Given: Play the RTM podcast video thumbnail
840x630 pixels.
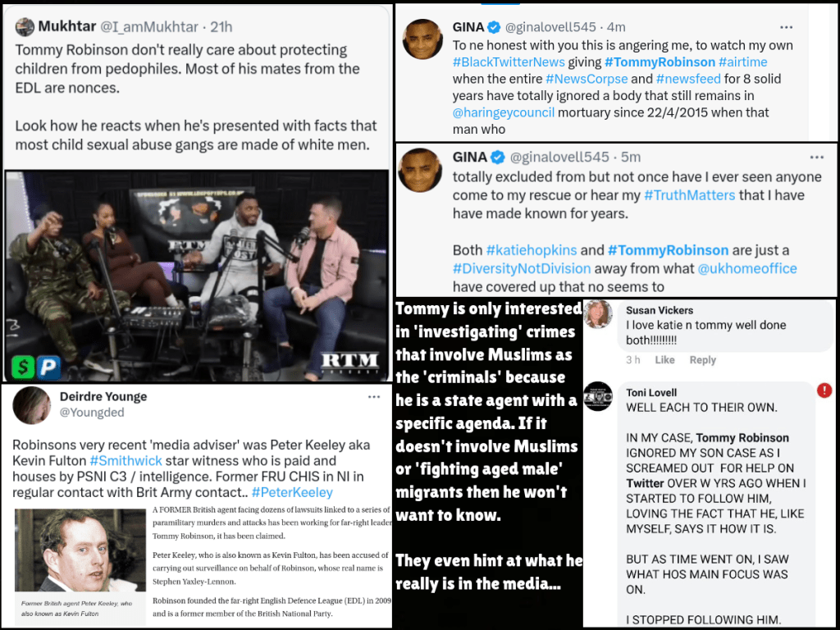Looking at the screenshot, I should click(x=196, y=276).
